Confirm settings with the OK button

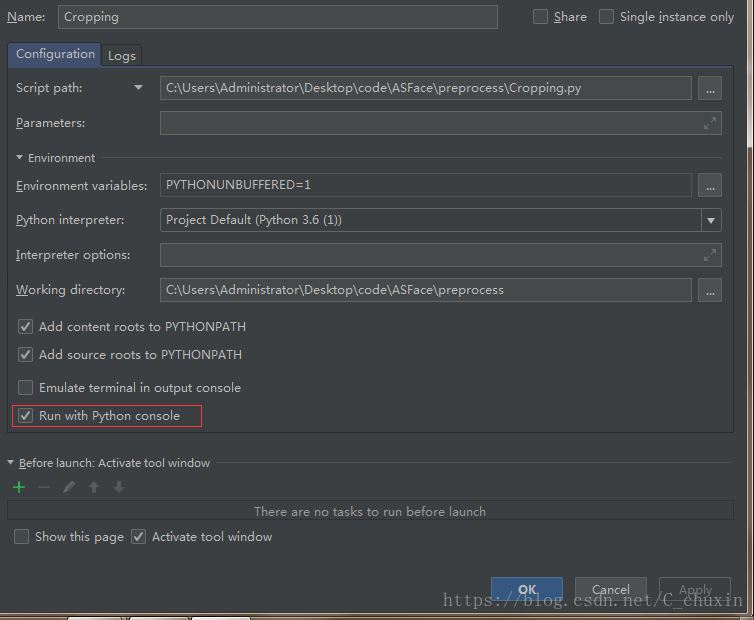(527, 590)
